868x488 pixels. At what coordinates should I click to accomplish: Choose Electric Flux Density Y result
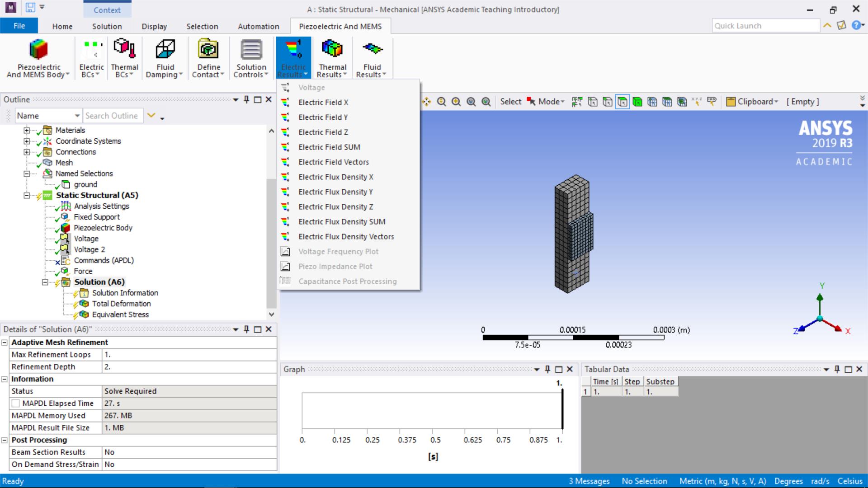349,192
